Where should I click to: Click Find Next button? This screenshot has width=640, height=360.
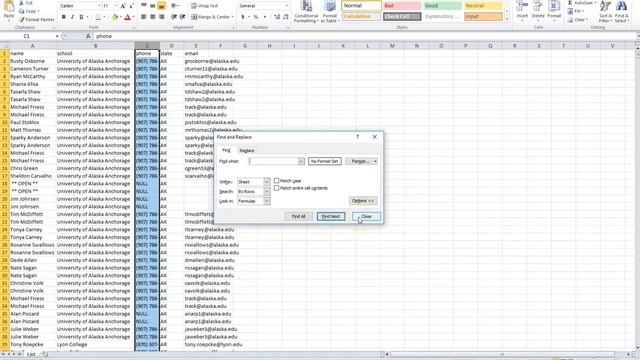coord(331,216)
